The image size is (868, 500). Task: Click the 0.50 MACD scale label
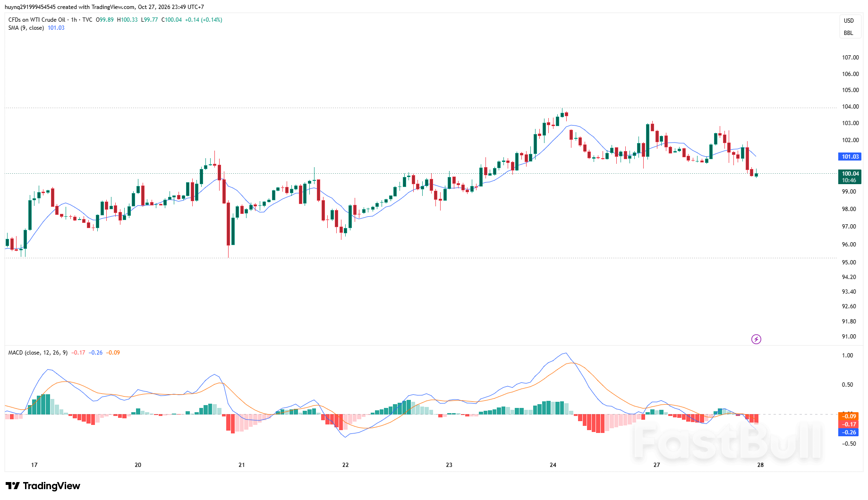[x=848, y=385]
